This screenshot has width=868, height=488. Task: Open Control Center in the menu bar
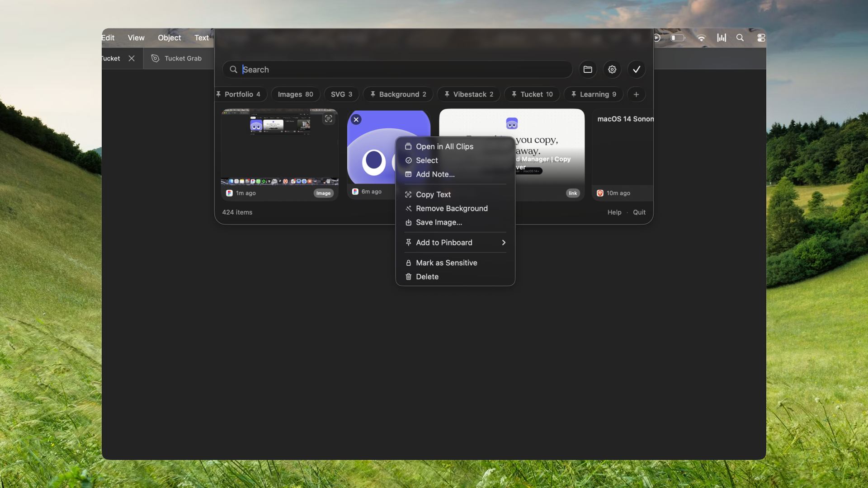(761, 38)
